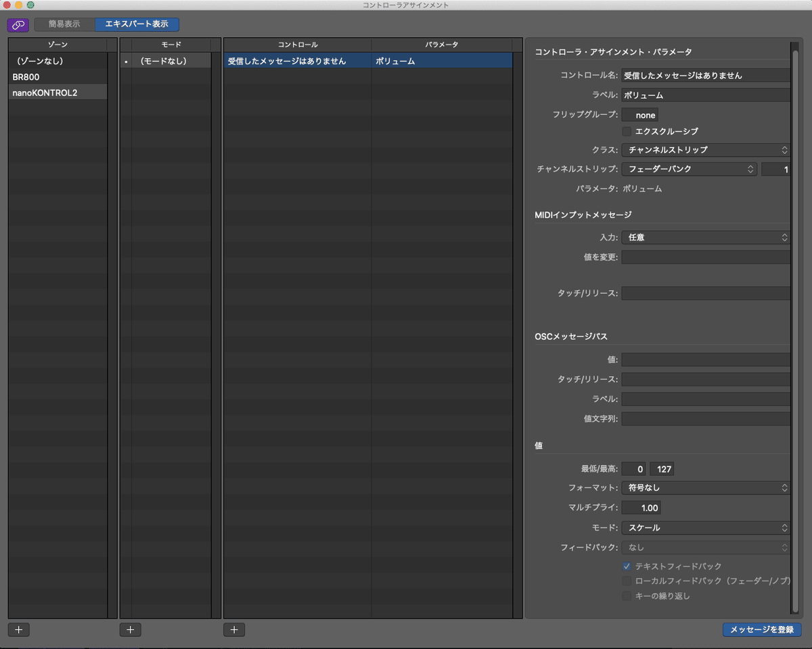This screenshot has height=649, width=812.
Task: Select 受信したメッセージはありません control row cell
Action: (297, 61)
